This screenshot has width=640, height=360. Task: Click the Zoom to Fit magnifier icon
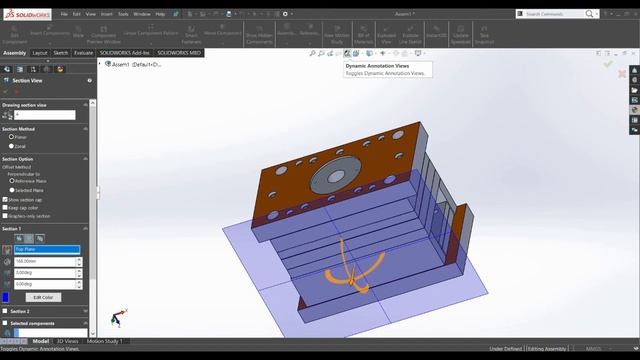tap(312, 53)
